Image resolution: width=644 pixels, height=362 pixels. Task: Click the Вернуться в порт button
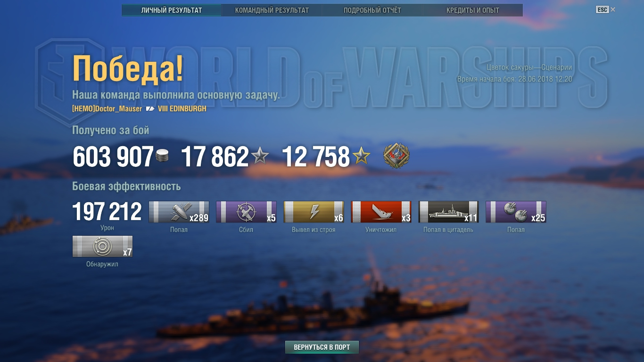pyautogui.click(x=322, y=347)
